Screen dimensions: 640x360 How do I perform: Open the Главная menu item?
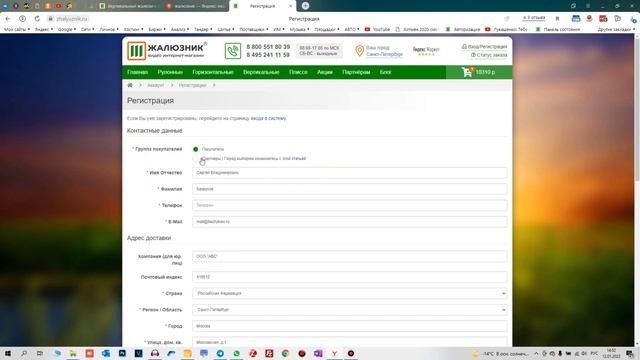(x=137, y=72)
